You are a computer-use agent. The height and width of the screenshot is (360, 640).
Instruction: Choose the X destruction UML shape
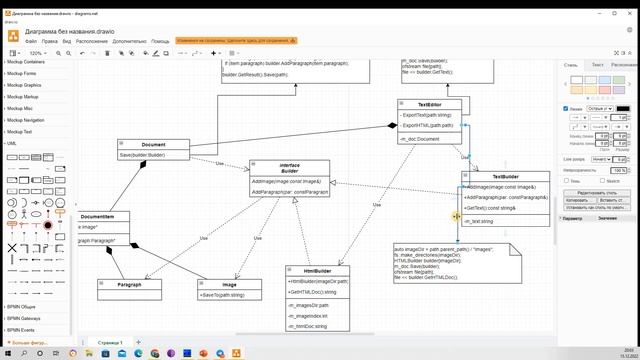pos(12,248)
